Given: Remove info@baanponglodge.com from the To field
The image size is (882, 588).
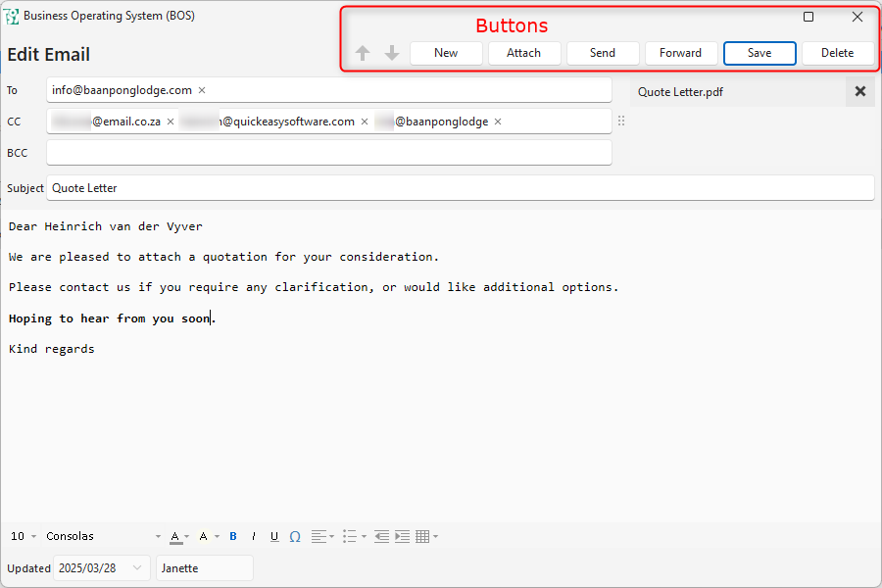Looking at the screenshot, I should click(x=202, y=90).
